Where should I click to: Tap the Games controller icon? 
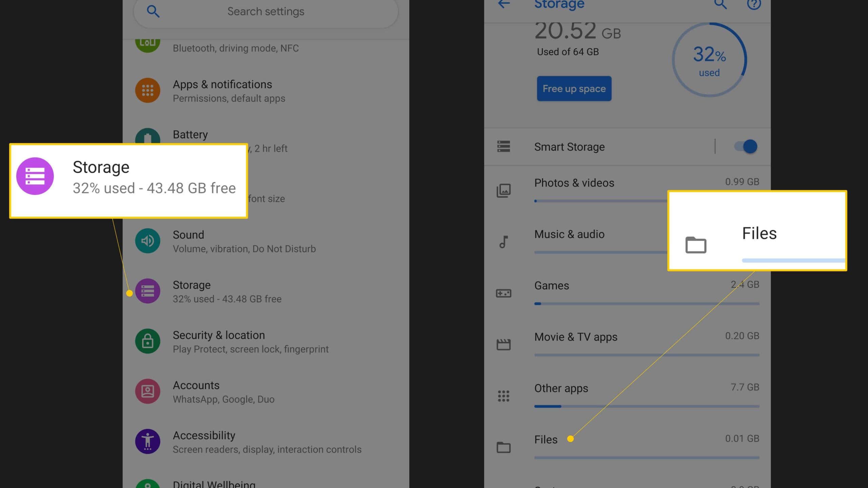504,293
